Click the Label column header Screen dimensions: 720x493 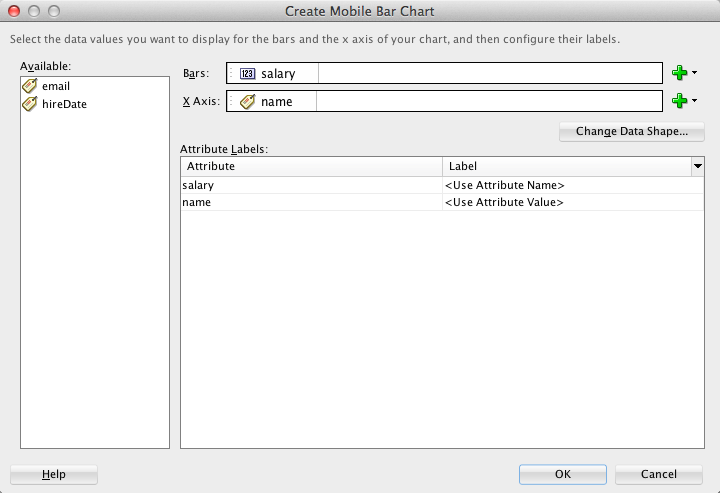567,166
